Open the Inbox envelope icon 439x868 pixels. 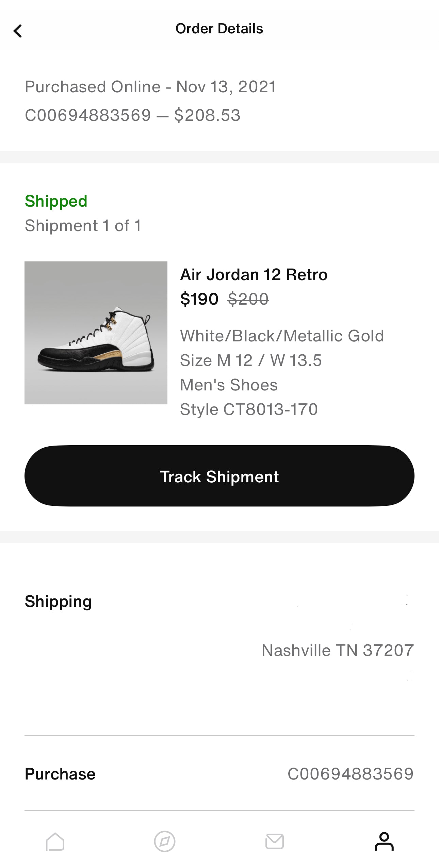coord(274,841)
